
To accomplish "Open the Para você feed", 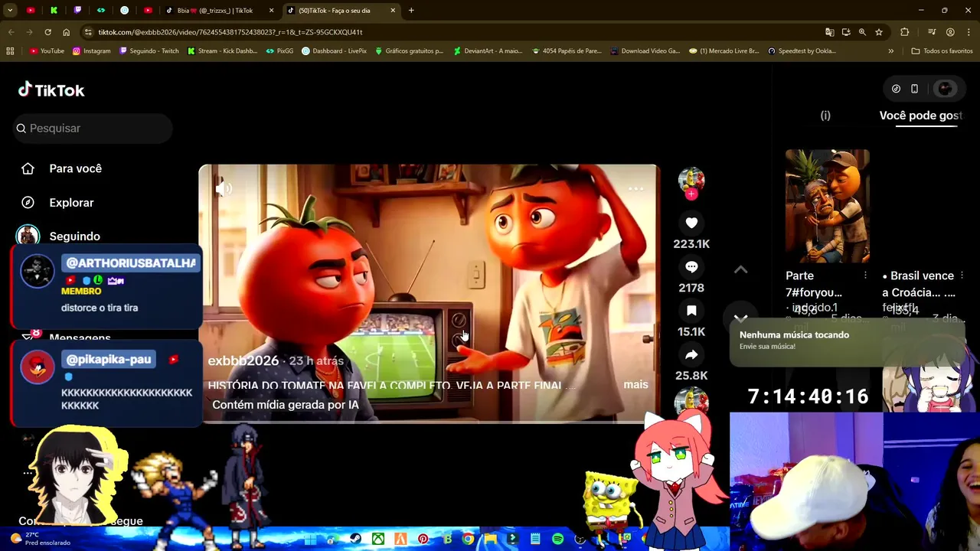I will [75, 168].
